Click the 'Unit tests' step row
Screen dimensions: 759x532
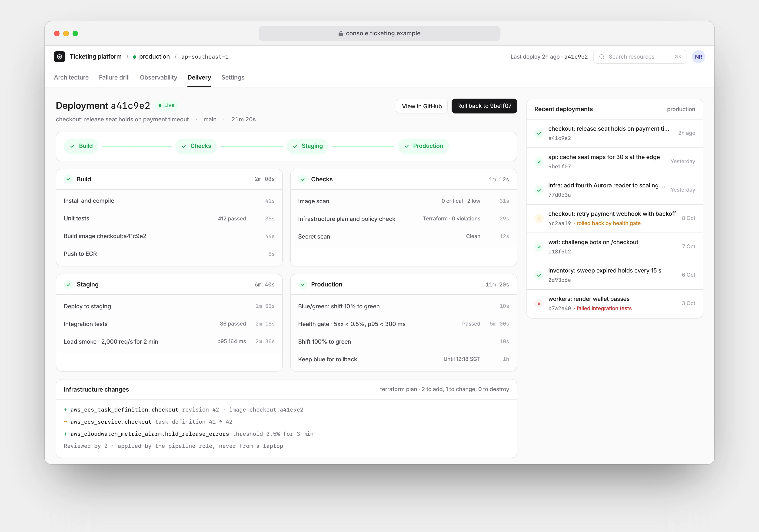click(x=169, y=219)
